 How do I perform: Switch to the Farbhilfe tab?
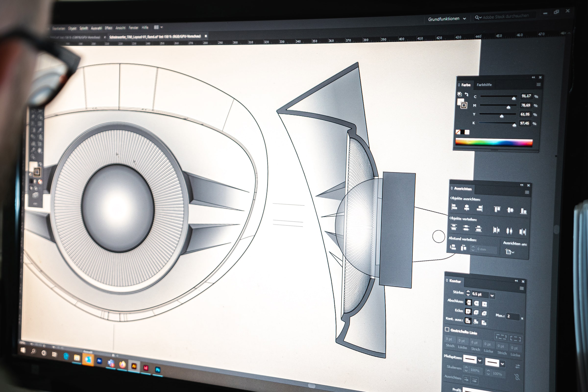484,85
